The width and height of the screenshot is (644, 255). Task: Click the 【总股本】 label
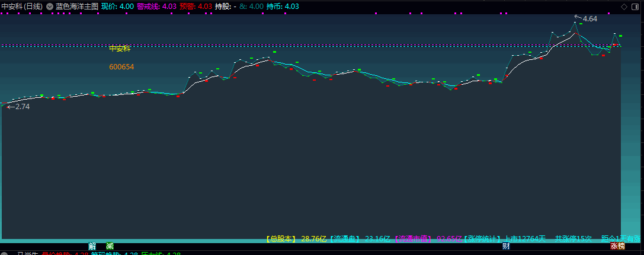click(280, 238)
